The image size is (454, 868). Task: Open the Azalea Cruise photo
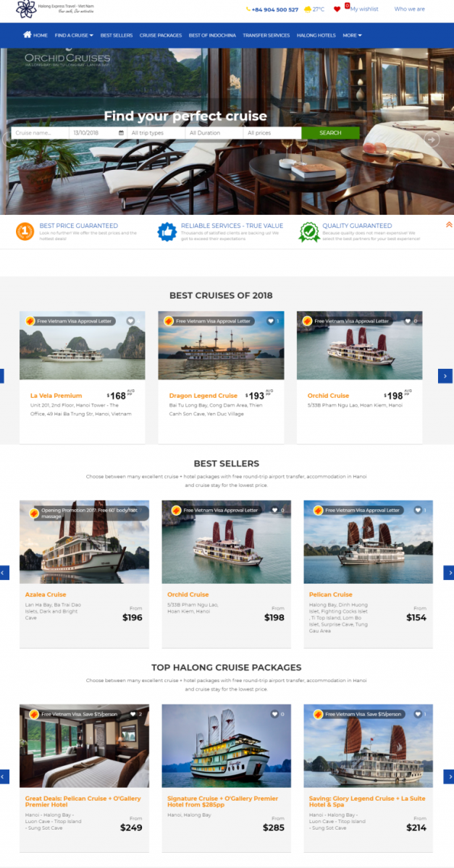[x=85, y=542]
